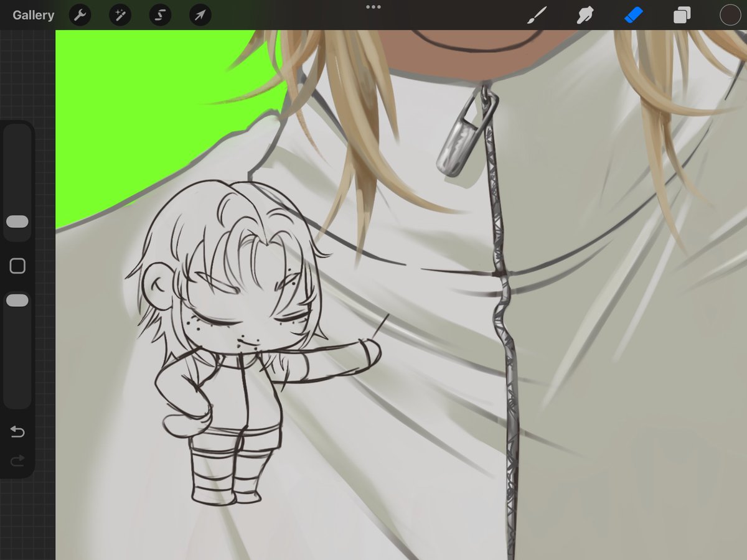Activate the Transform arrow tool

pyautogui.click(x=200, y=16)
